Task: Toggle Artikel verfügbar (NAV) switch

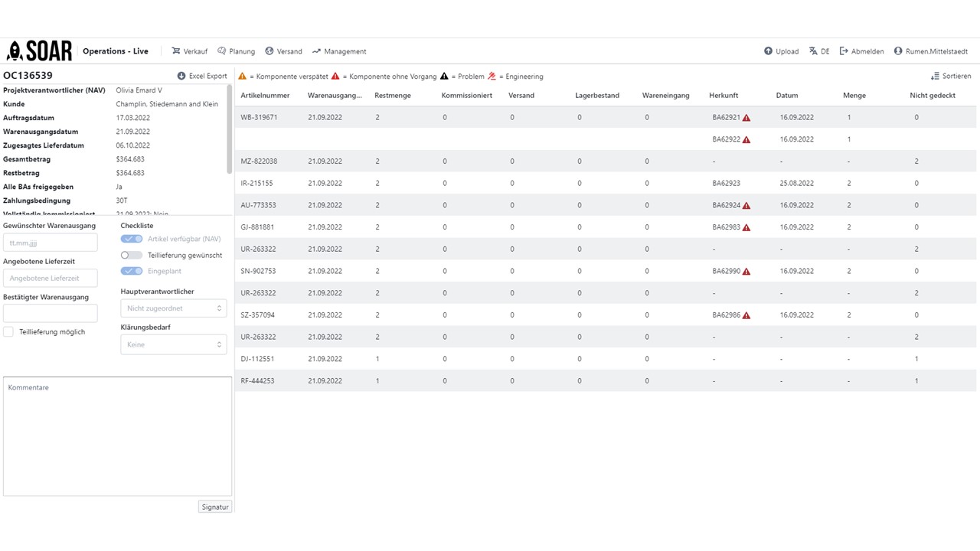Action: pos(132,239)
